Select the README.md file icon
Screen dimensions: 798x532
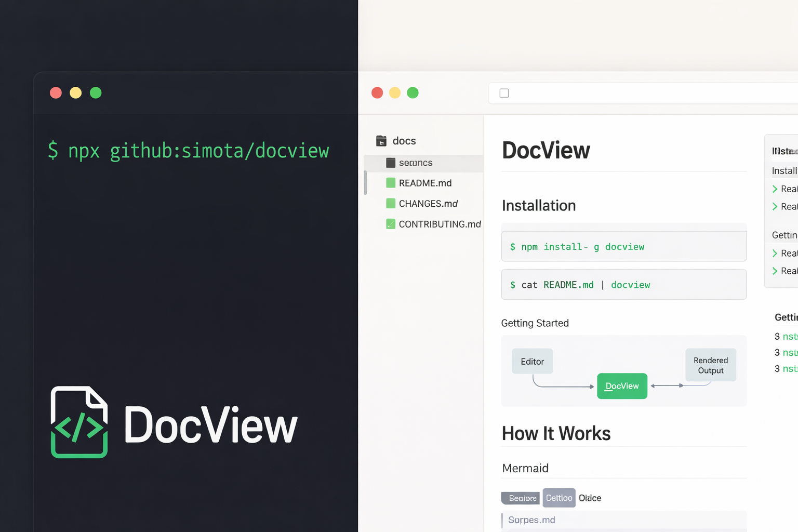390,183
